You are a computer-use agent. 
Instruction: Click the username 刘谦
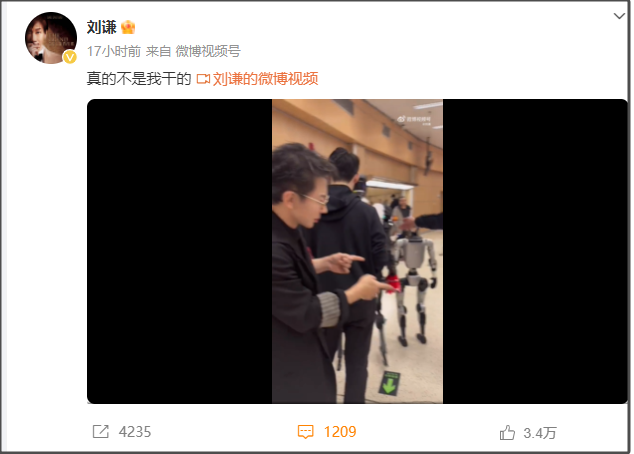tap(101, 27)
